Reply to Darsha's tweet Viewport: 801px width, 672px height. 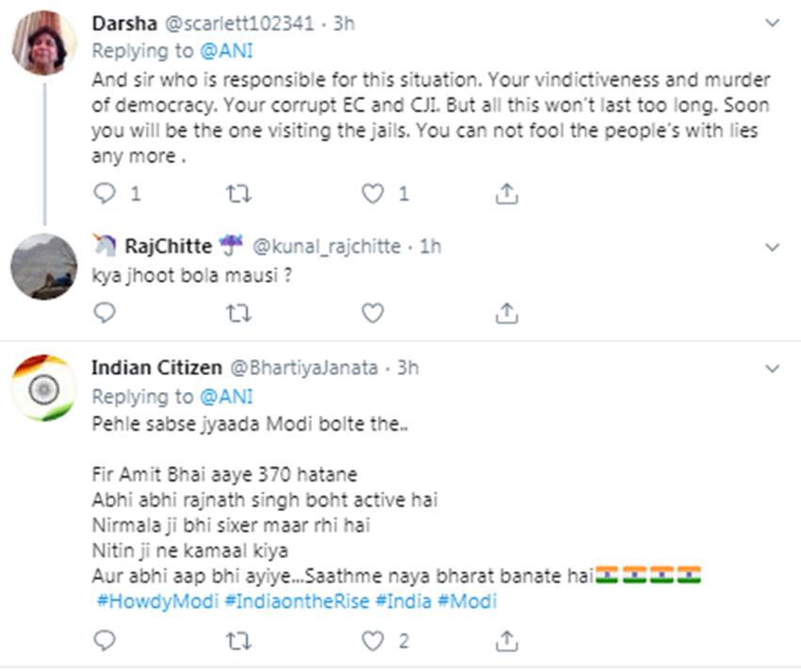click(x=105, y=193)
